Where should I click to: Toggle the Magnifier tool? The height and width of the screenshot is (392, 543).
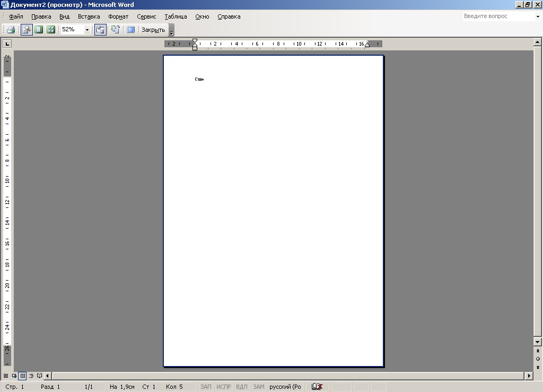tap(26, 30)
